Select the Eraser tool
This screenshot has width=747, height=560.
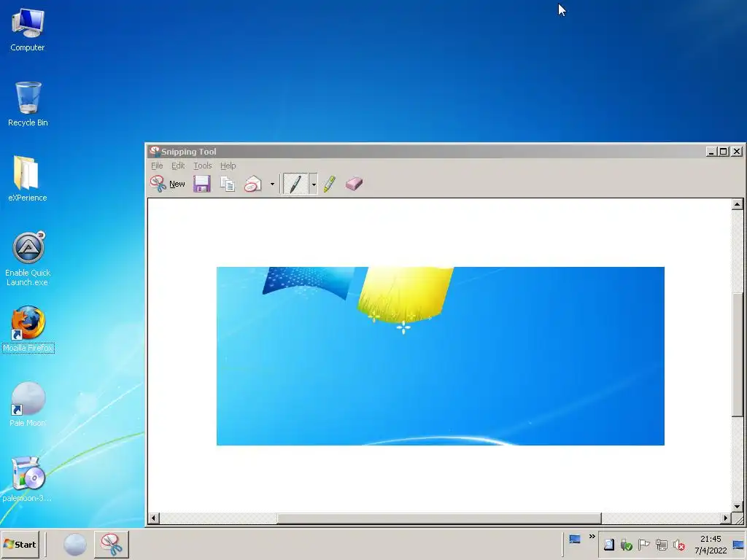[x=354, y=184]
